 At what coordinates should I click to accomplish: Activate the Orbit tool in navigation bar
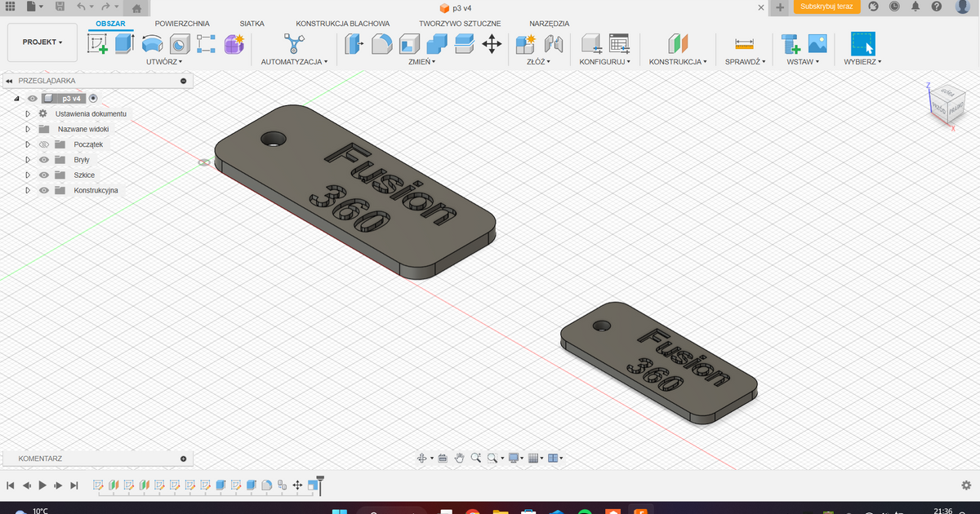(x=422, y=458)
